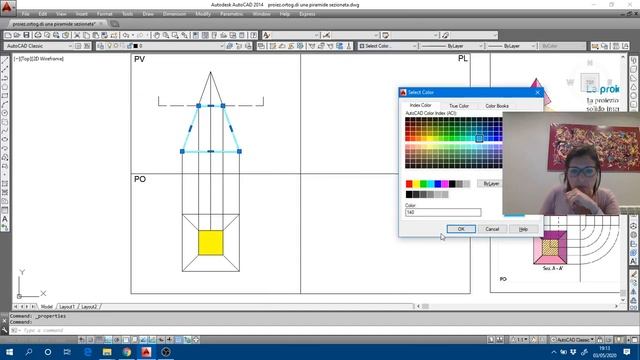This screenshot has height=360, width=640.
Task: Open the workspace AutoCAD Classic dropdown
Action: click(x=70, y=46)
